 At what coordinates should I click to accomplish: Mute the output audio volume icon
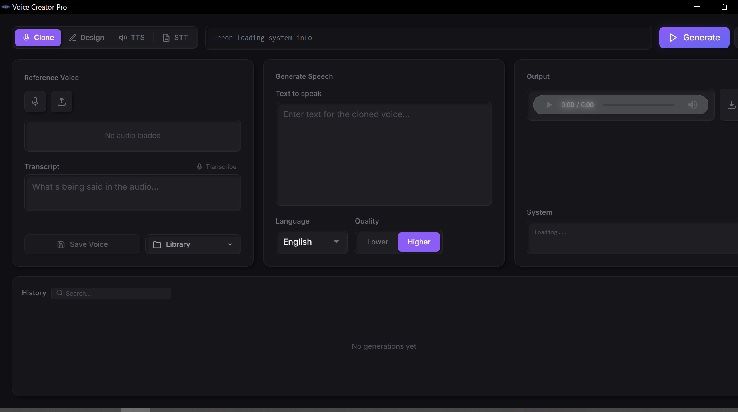(692, 105)
